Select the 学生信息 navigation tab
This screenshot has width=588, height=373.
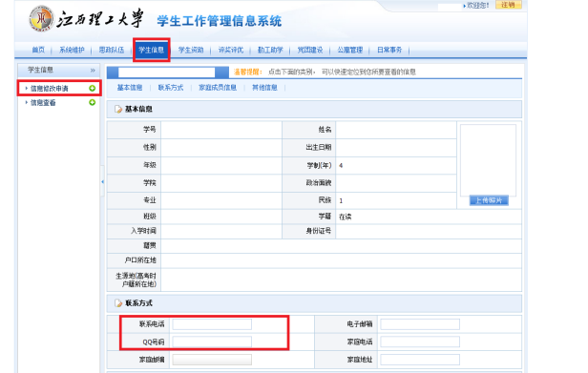click(151, 50)
